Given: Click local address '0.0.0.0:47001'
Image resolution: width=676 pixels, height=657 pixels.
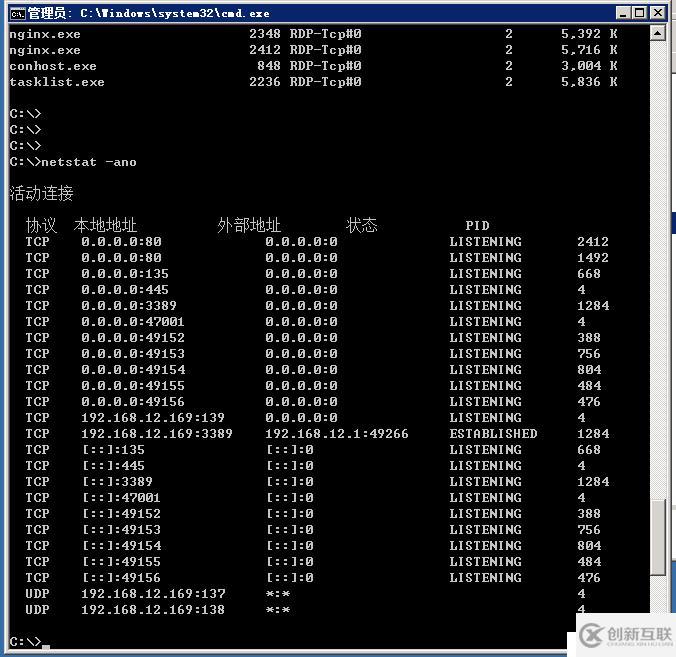Looking at the screenshot, I should tap(133, 321).
